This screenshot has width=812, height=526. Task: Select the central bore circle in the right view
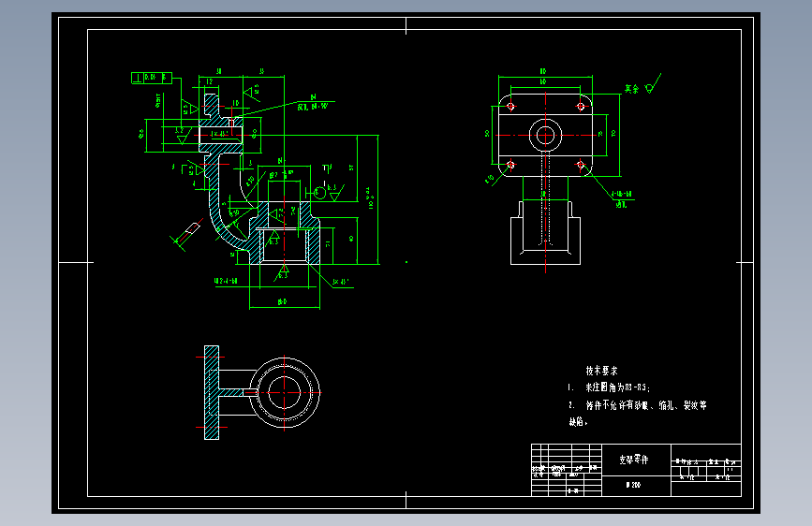[x=545, y=135]
